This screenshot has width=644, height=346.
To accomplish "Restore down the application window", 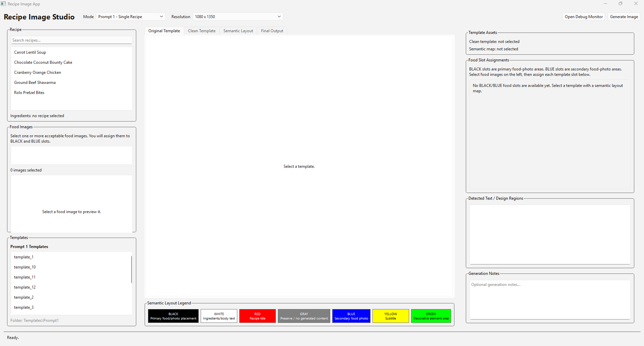I will [621, 4].
